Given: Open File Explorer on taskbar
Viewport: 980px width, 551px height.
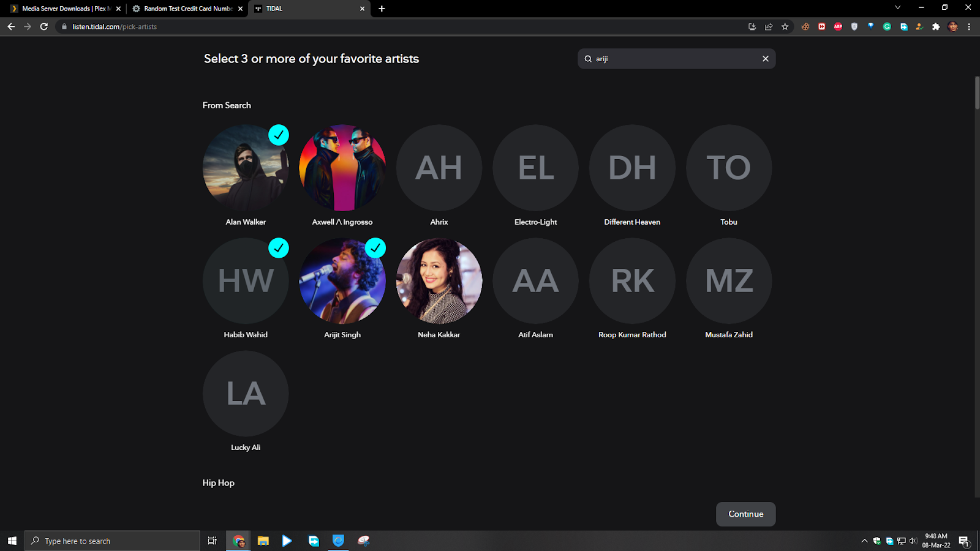Looking at the screenshot, I should point(263,541).
